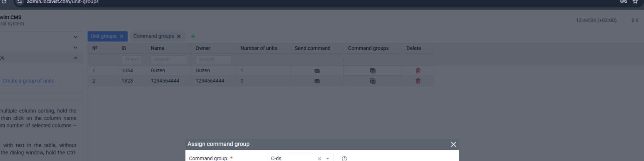This screenshot has height=161, width=644.
Task: Click help icon beside Command group field
Action: (344, 158)
